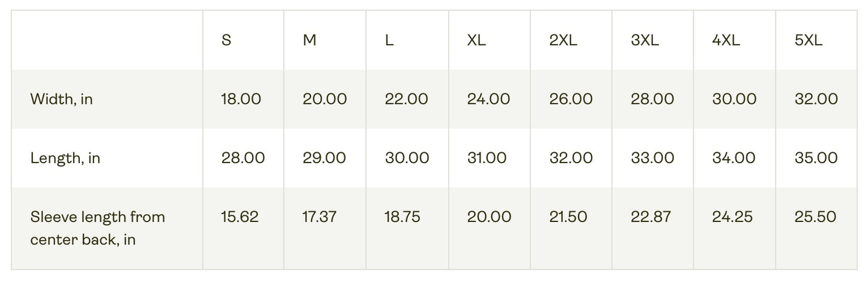Click the "Sleeve length from center back" label
Image resolution: width=868 pixels, height=282 pixels.
coord(97,228)
